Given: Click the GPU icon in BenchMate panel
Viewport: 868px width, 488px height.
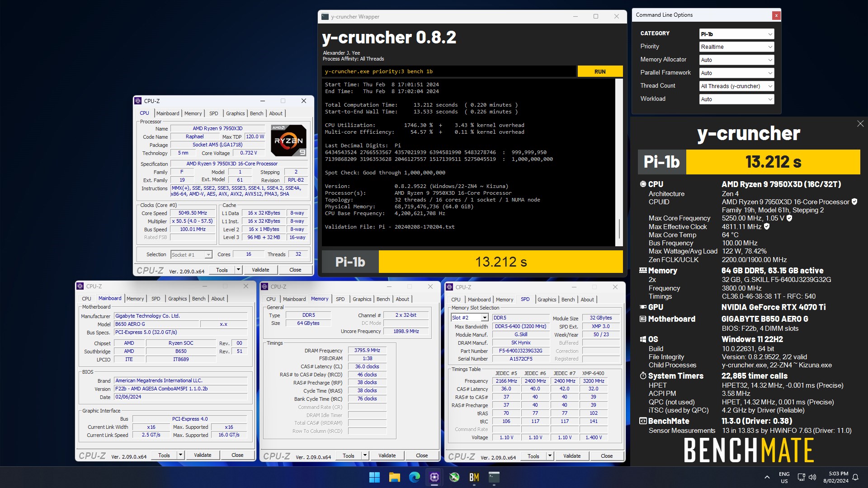Looking at the screenshot, I should tap(643, 307).
